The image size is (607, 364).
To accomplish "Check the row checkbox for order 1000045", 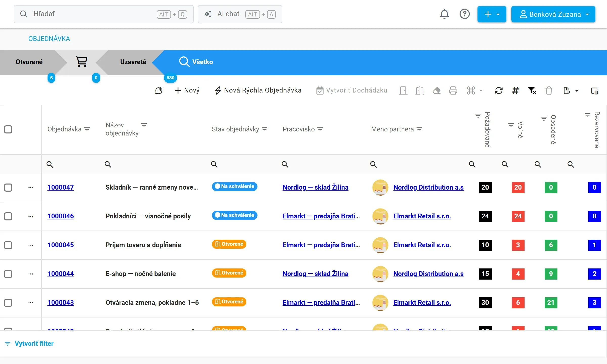I will click(8, 245).
